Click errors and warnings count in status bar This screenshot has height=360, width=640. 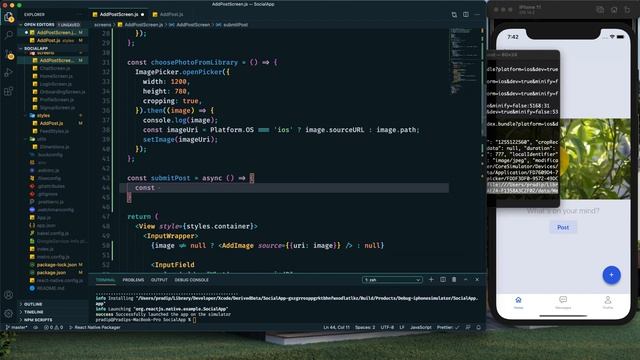[x=53, y=327]
